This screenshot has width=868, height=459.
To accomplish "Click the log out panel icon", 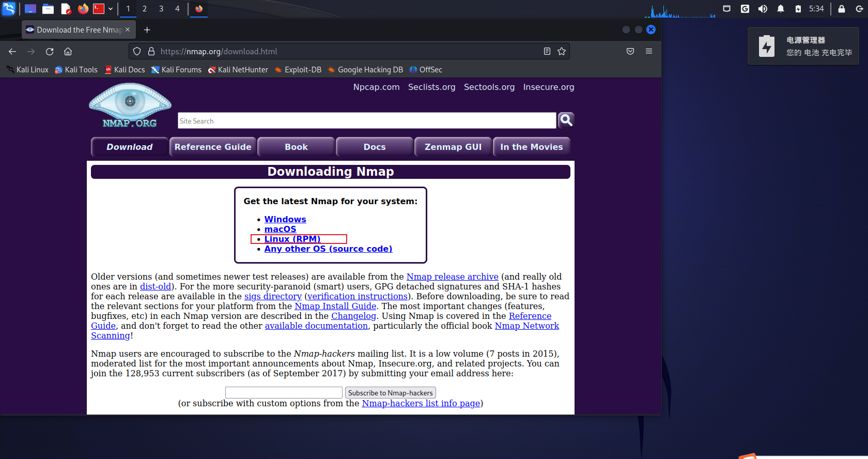I will (860, 9).
